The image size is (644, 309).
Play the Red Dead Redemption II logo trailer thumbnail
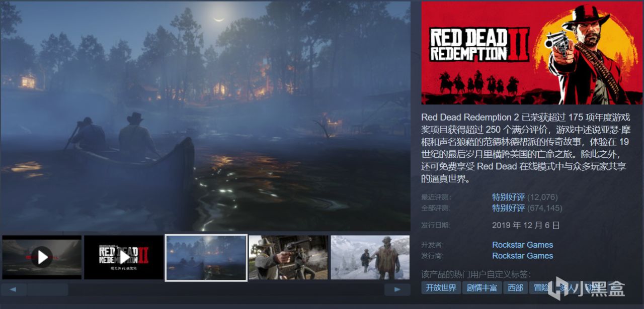(x=124, y=257)
